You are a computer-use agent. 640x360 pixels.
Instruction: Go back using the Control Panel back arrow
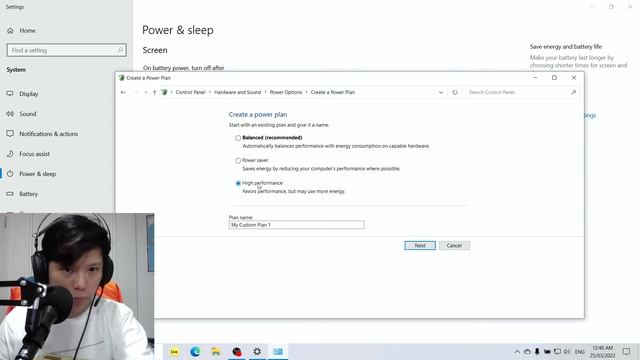coord(123,92)
